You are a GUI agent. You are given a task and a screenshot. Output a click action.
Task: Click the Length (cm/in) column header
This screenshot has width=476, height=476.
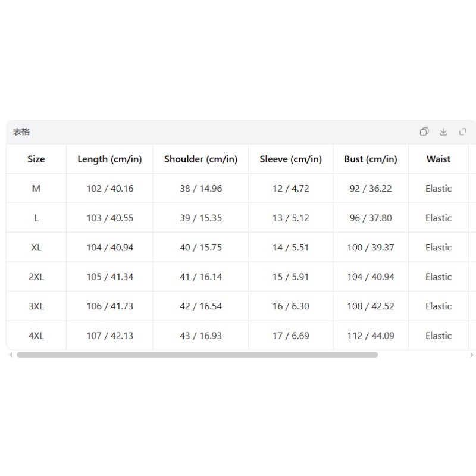pyautogui.click(x=109, y=159)
